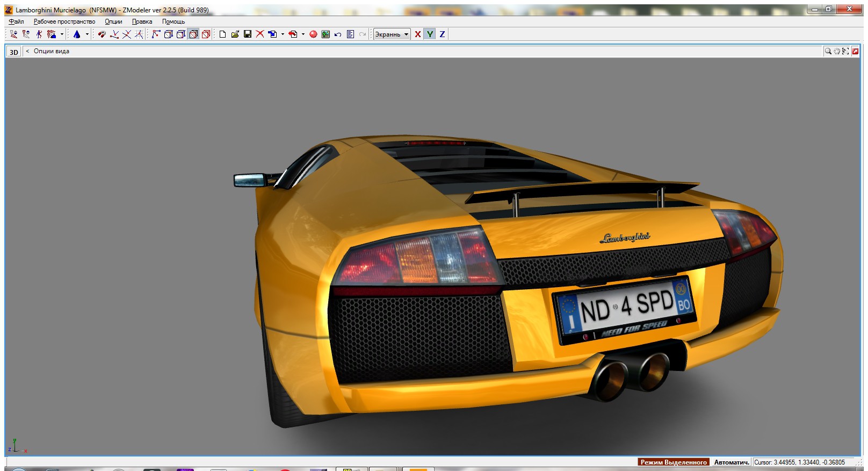
Task: Toggle the Z axis lock
Action: tap(442, 34)
